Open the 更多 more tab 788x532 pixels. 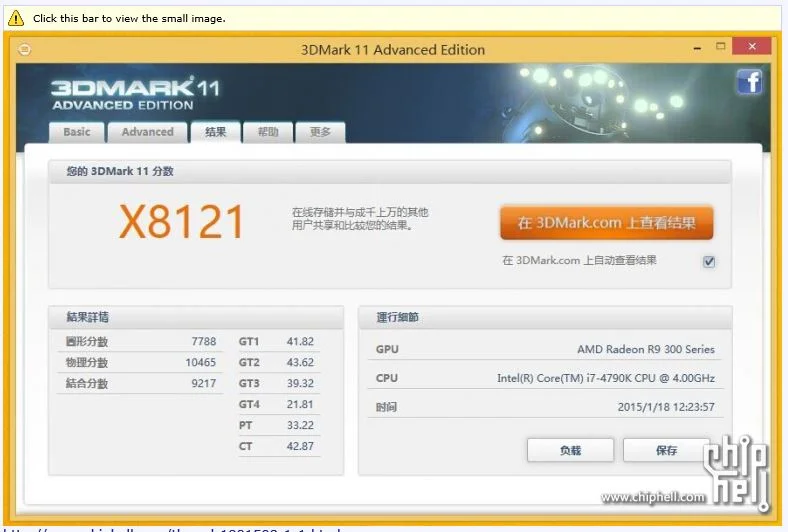coord(320,132)
